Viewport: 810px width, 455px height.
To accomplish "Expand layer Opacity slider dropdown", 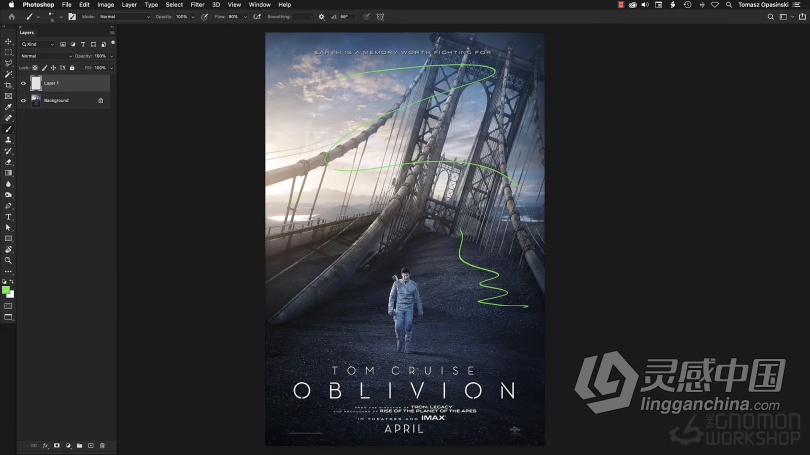I will tap(111, 56).
